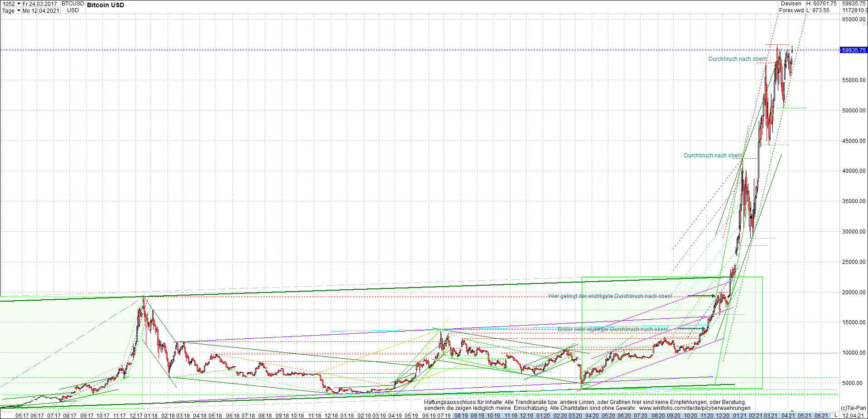Click the '06 21' month label on time axis
Viewport: 868px width, 419px height.
point(821,415)
